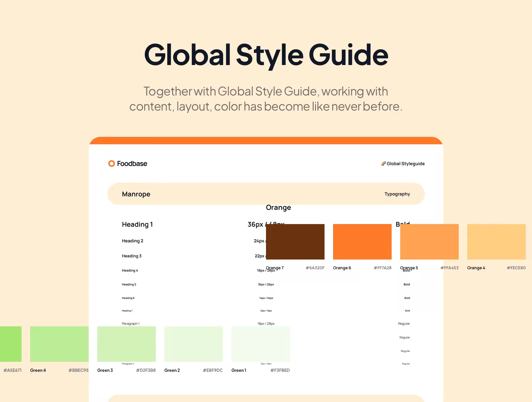Click the Heading 6 sample text
The width and height of the screenshot is (532, 402).
pyautogui.click(x=128, y=298)
